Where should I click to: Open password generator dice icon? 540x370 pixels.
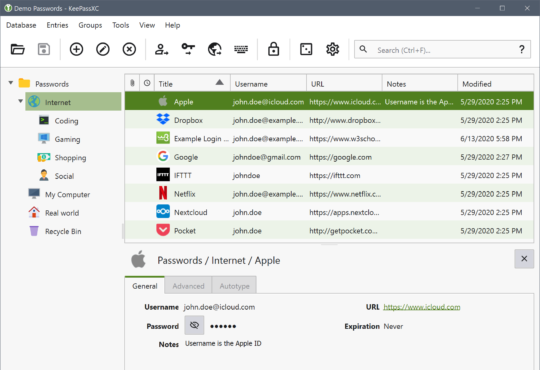[x=306, y=49]
